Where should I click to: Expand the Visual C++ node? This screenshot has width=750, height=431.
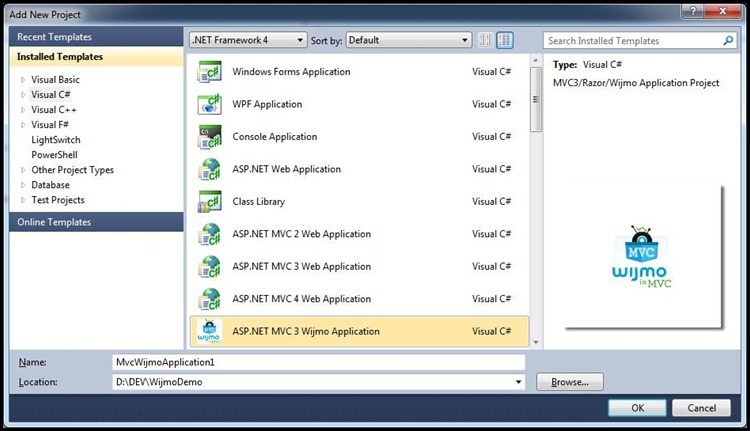point(23,110)
